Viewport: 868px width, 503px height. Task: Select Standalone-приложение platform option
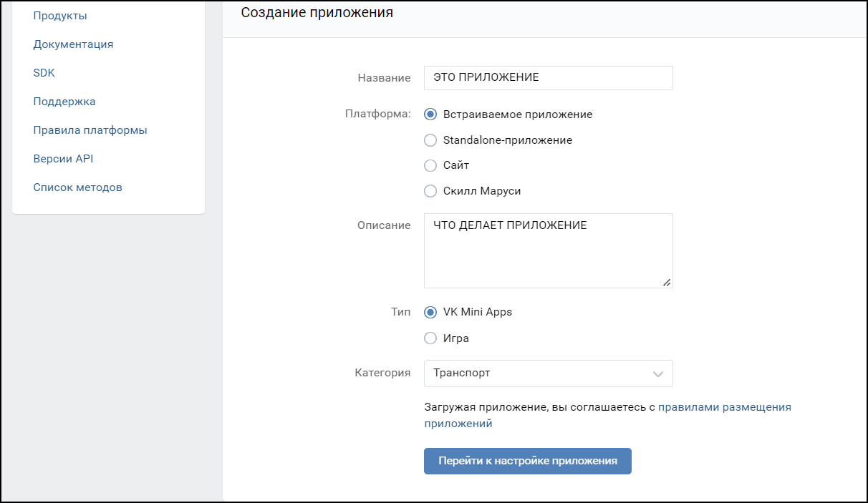click(x=430, y=140)
